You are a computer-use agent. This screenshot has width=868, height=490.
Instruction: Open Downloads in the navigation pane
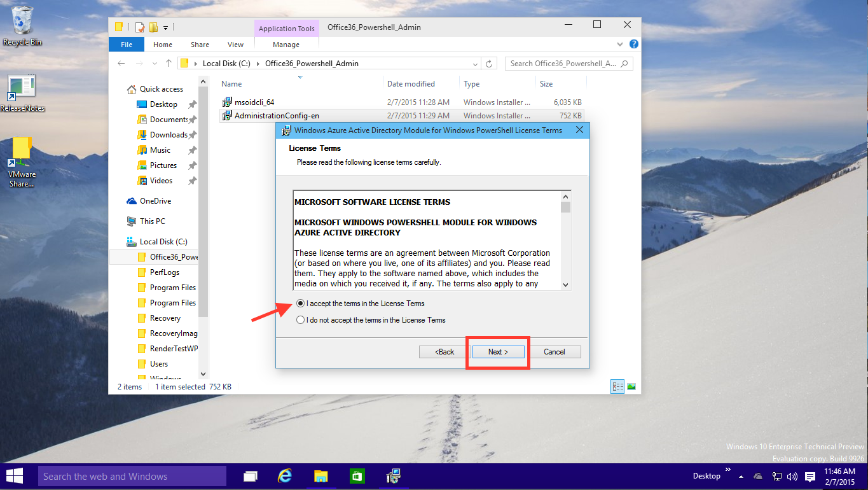pyautogui.click(x=169, y=135)
